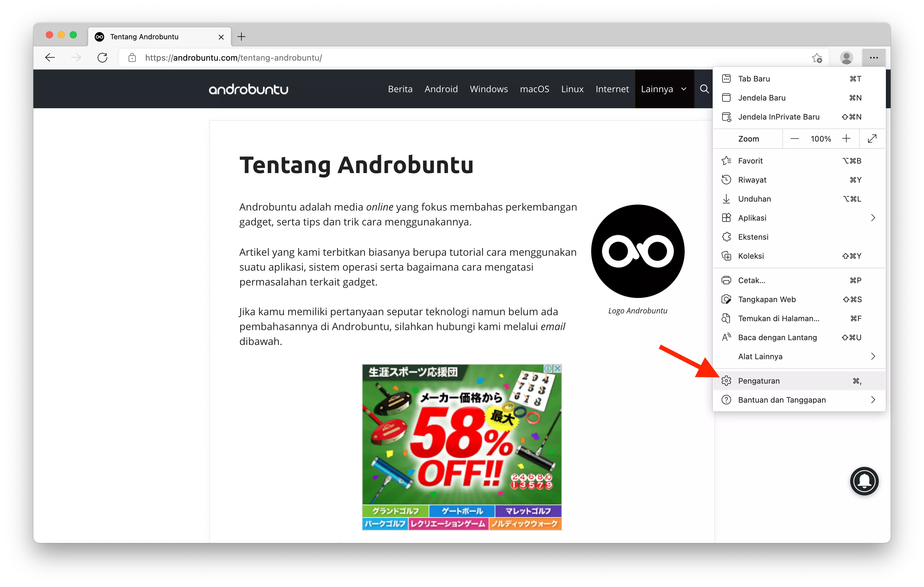Open the Windows section of androbuntu

(488, 89)
